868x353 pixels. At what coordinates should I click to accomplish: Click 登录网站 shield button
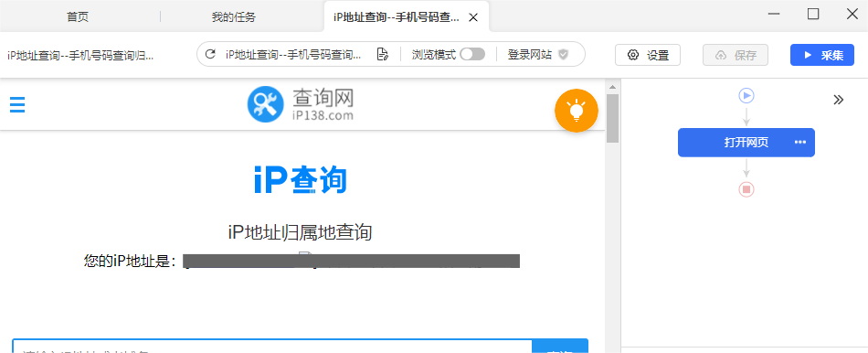[538, 54]
